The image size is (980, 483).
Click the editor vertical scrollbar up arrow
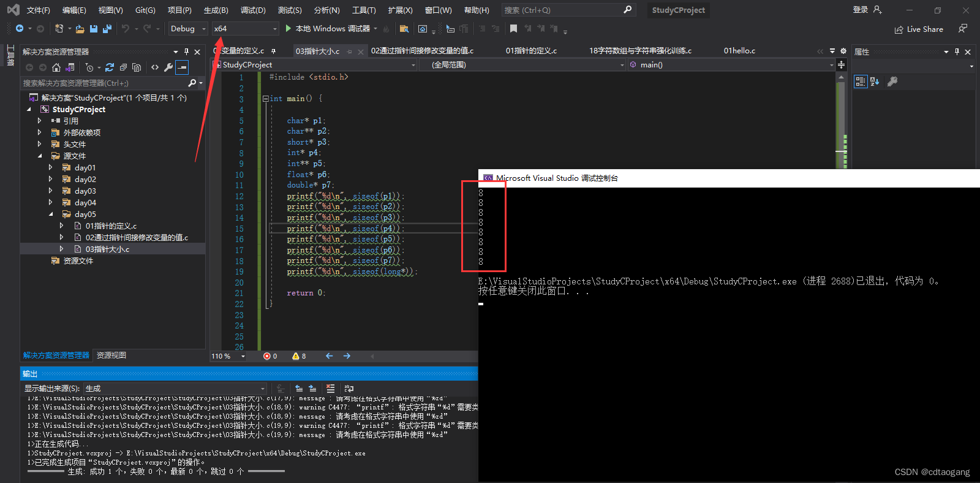pyautogui.click(x=842, y=77)
